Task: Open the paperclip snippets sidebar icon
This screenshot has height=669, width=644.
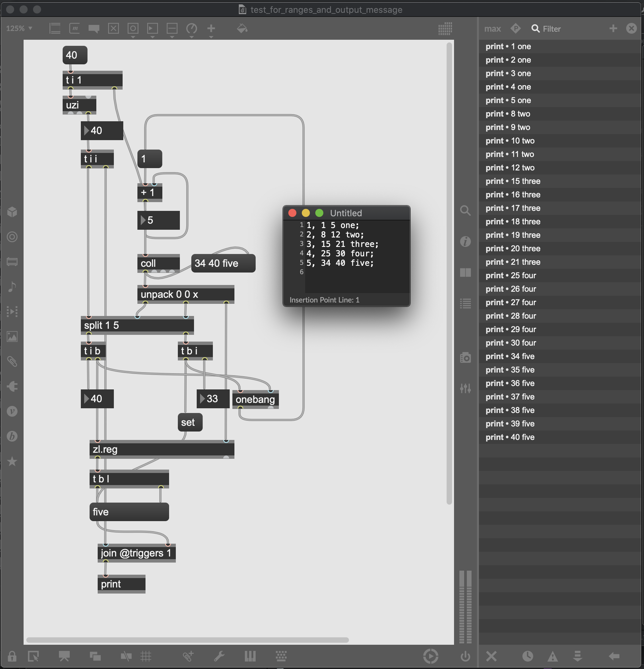Action: point(12,361)
